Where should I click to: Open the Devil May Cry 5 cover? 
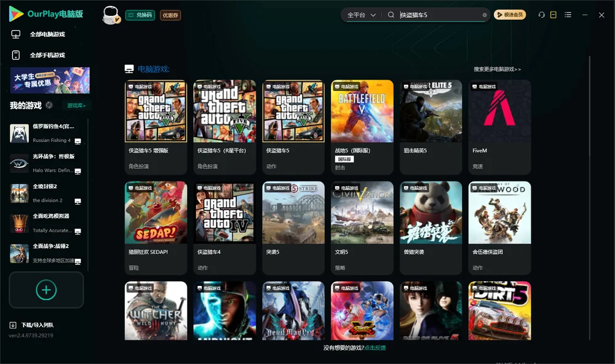point(293,311)
